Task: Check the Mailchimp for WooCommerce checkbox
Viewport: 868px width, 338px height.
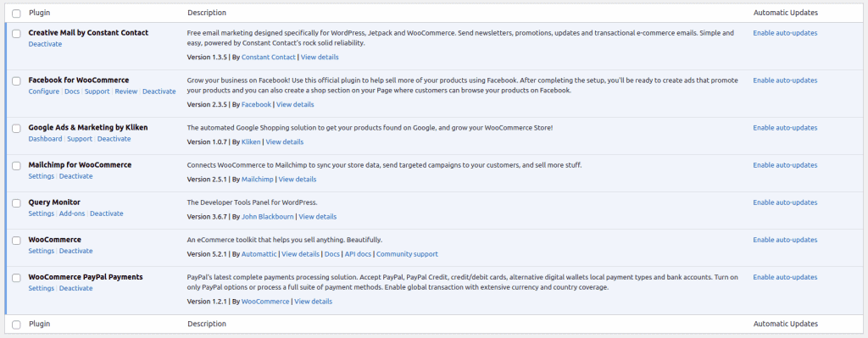Action: coord(17,166)
